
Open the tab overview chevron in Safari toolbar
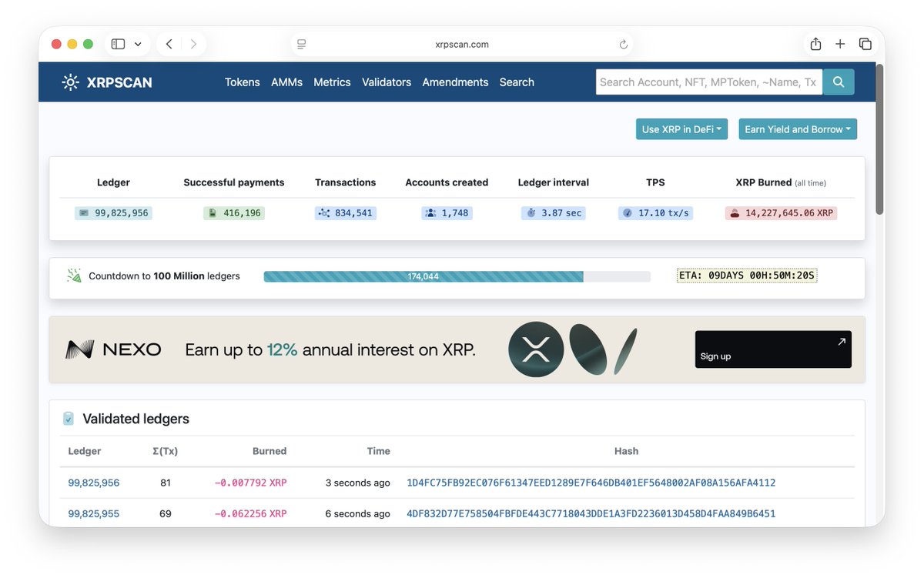click(139, 44)
